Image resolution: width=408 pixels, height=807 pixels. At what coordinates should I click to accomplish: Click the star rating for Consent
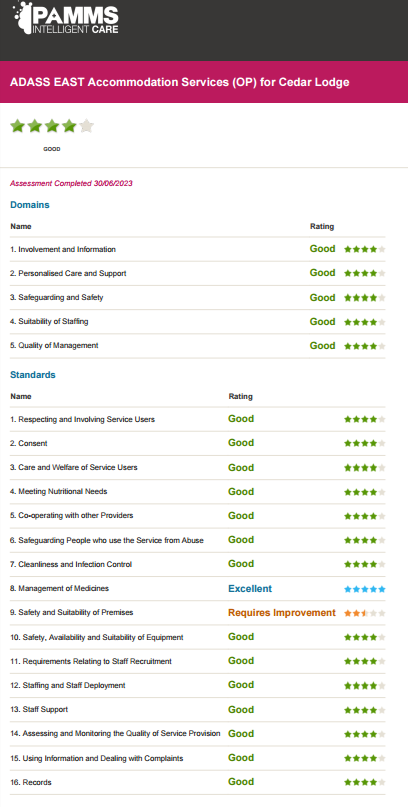click(365, 443)
